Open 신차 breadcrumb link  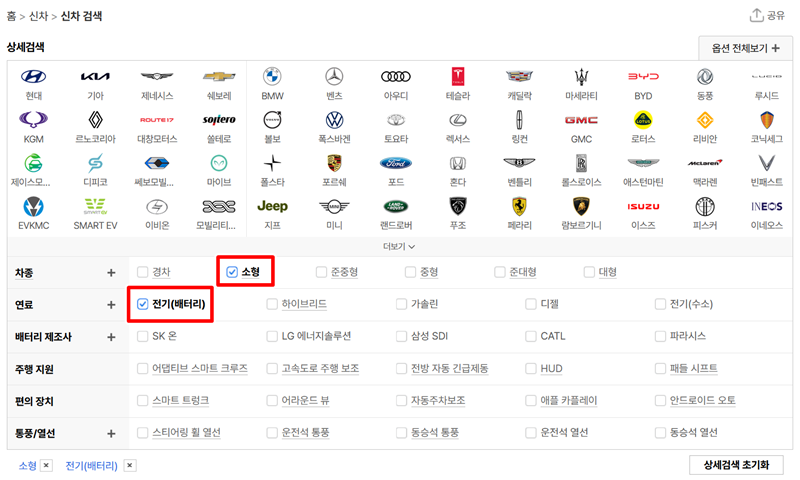38,16
